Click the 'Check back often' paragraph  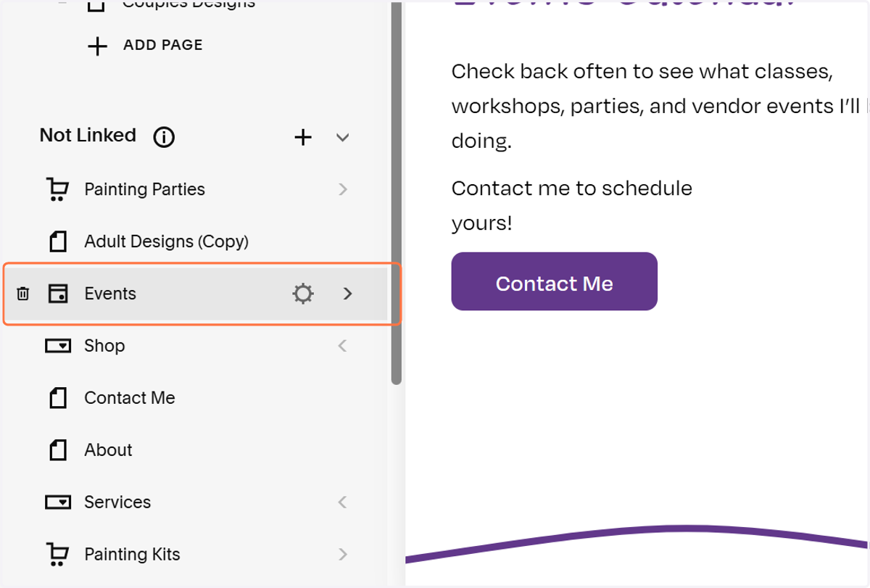(660, 106)
